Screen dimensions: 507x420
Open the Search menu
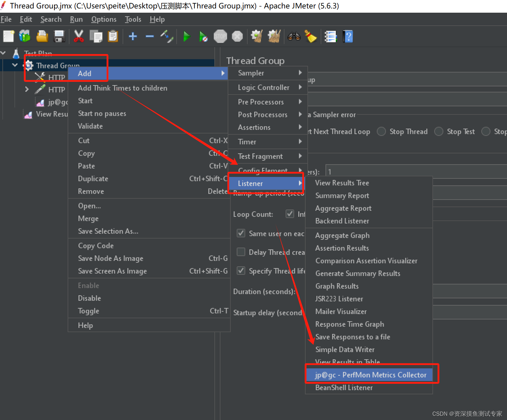pos(51,19)
